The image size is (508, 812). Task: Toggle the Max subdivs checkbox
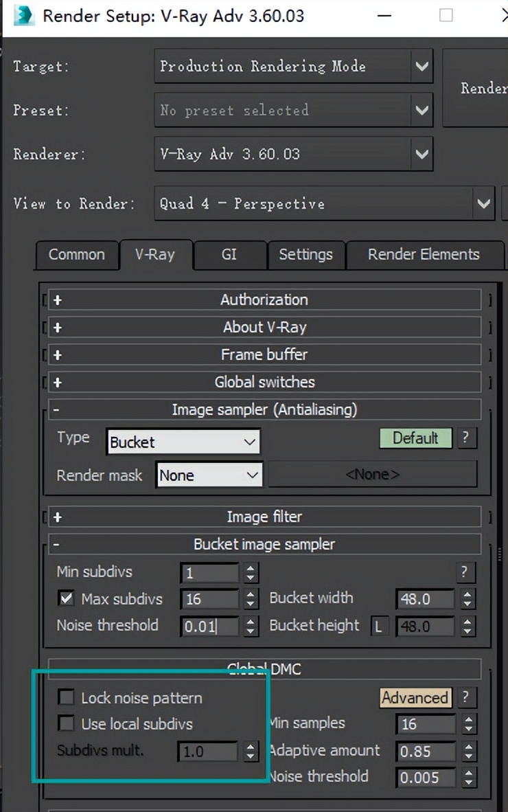66,598
